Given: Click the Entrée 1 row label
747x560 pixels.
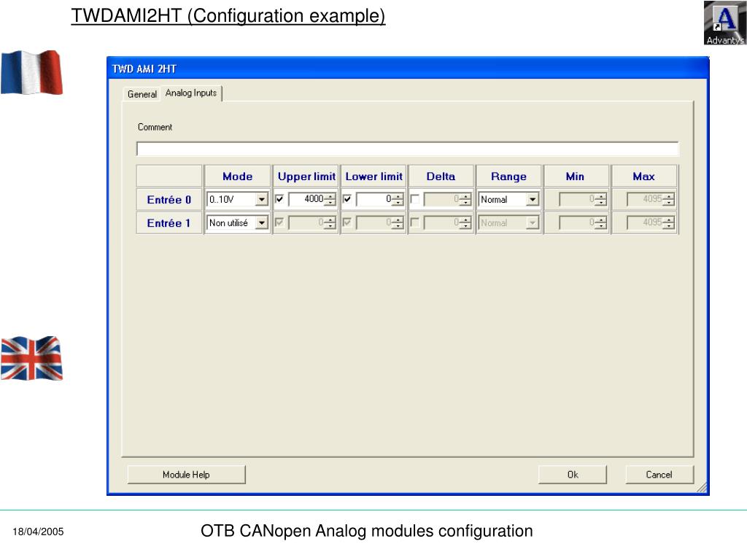Looking at the screenshot, I should click(x=169, y=223).
